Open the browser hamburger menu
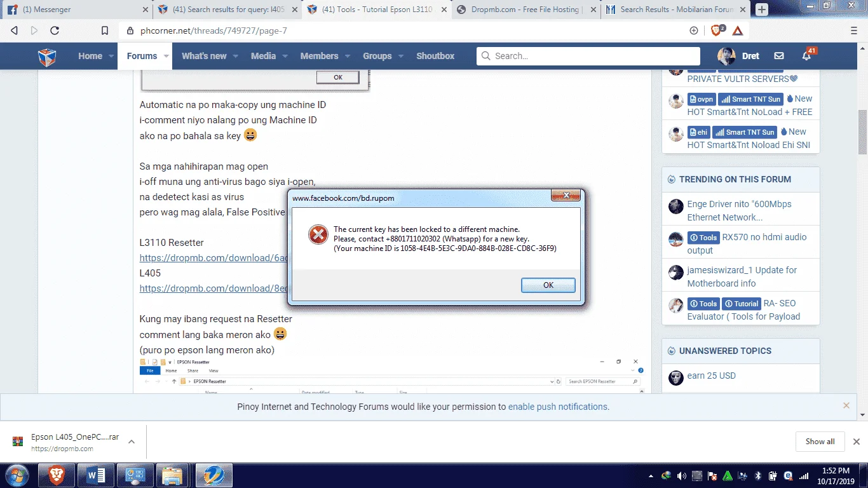Viewport: 868px width, 488px height. [x=854, y=30]
